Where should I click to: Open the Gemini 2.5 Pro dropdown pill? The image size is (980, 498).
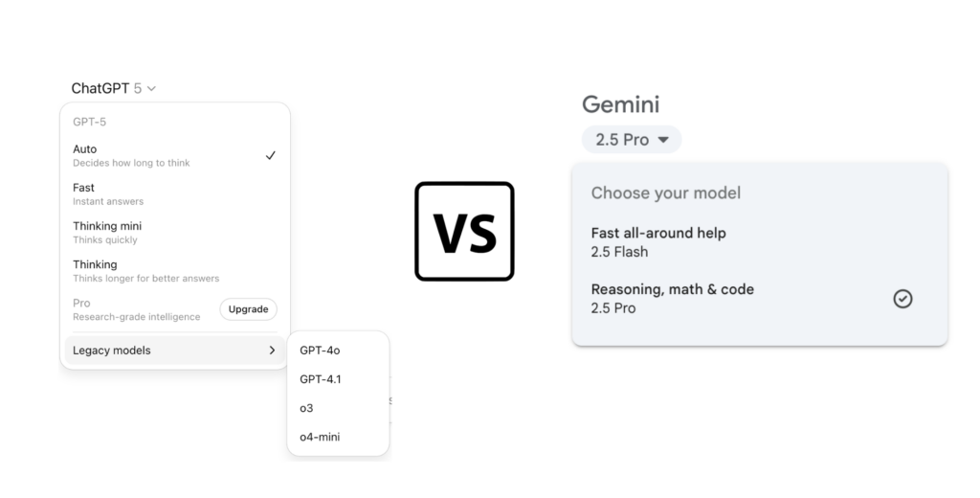[x=632, y=140]
